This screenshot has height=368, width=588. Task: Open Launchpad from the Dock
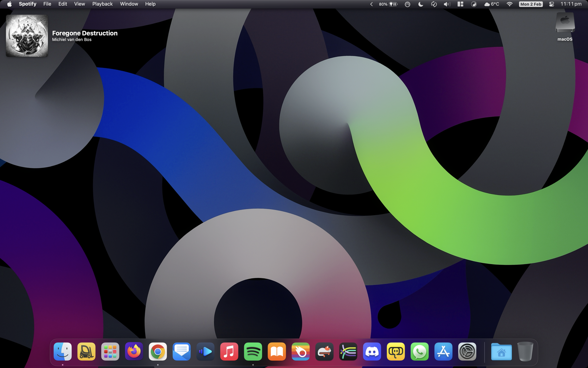110,351
